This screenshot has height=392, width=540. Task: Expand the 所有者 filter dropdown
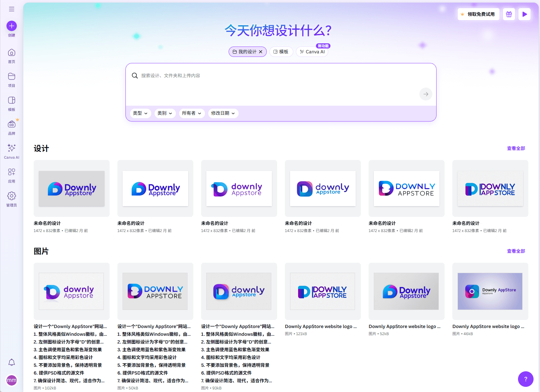click(191, 113)
